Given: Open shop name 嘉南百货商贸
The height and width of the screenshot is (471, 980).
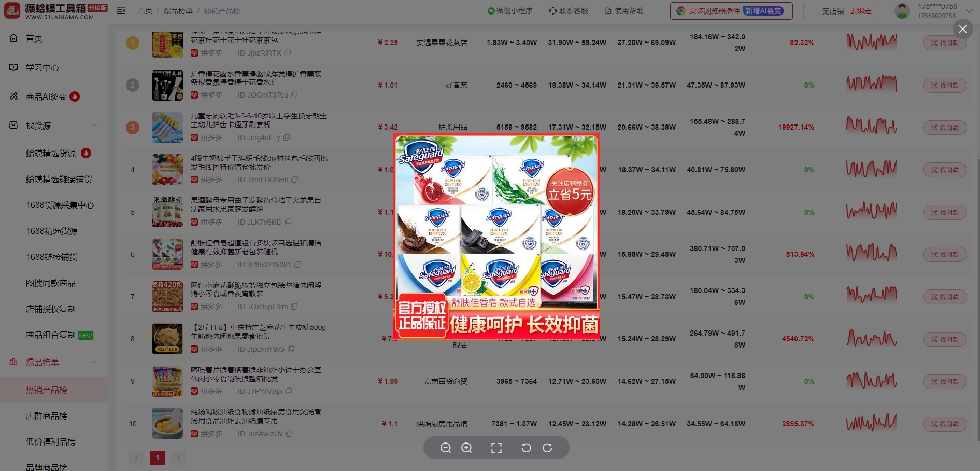Looking at the screenshot, I should tap(445, 381).
